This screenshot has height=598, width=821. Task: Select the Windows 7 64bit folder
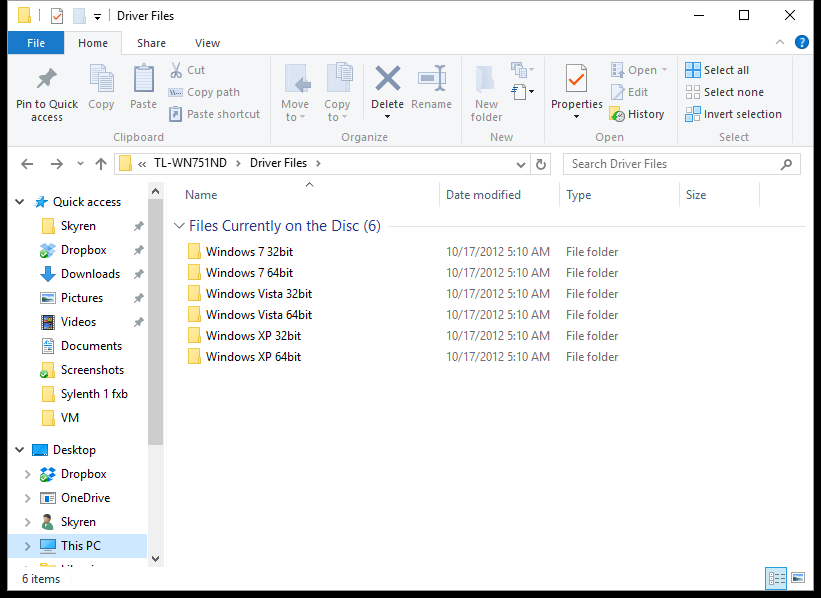click(249, 273)
